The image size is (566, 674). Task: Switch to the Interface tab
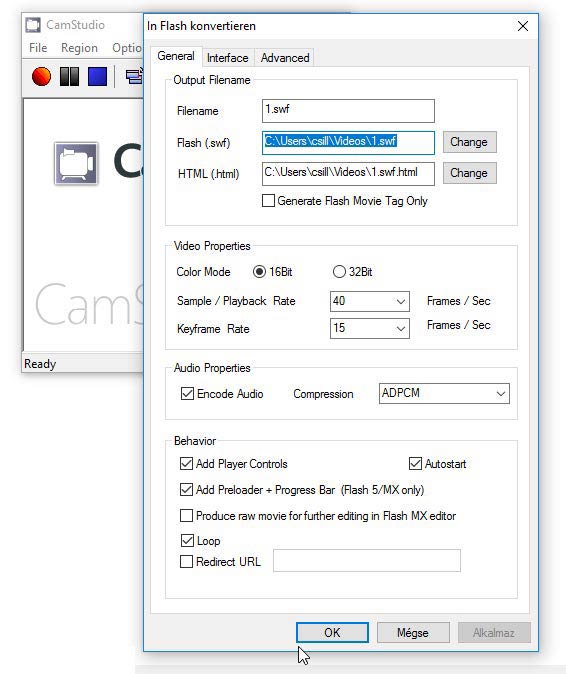228,58
